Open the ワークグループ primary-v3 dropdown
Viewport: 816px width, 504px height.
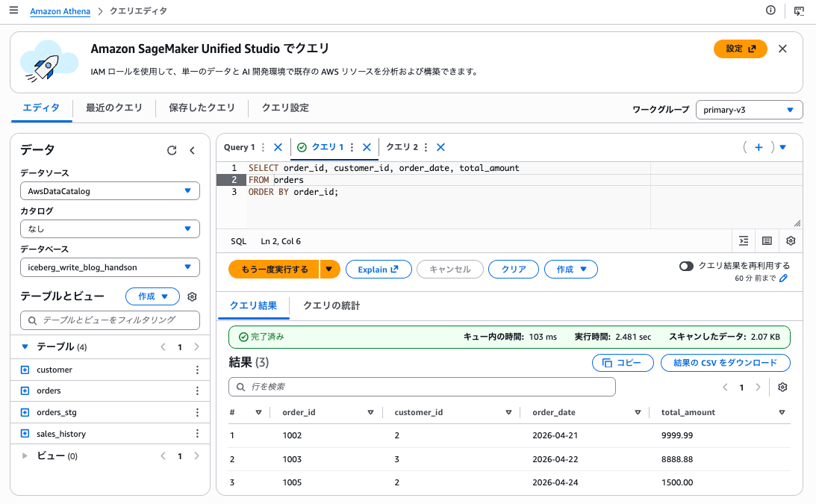click(749, 109)
